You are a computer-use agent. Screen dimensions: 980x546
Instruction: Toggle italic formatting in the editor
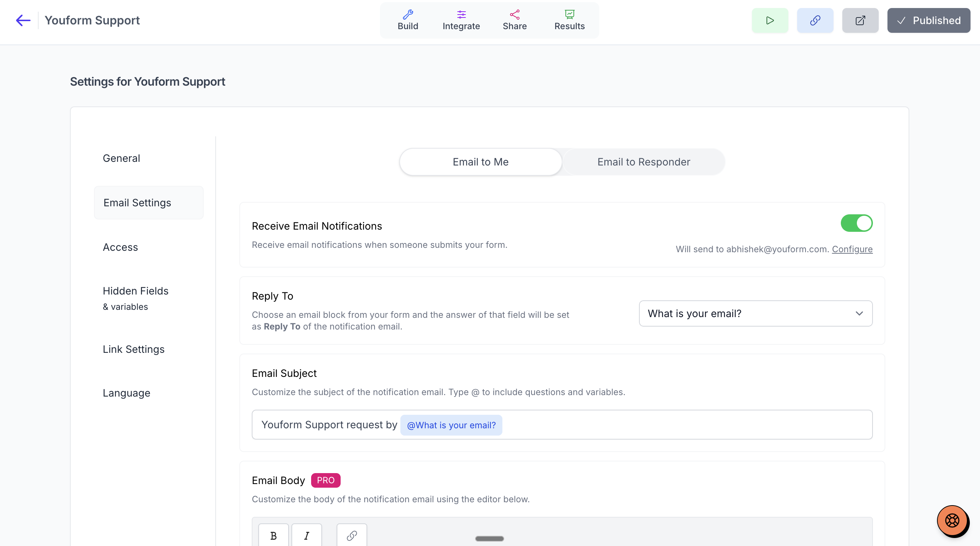click(306, 535)
